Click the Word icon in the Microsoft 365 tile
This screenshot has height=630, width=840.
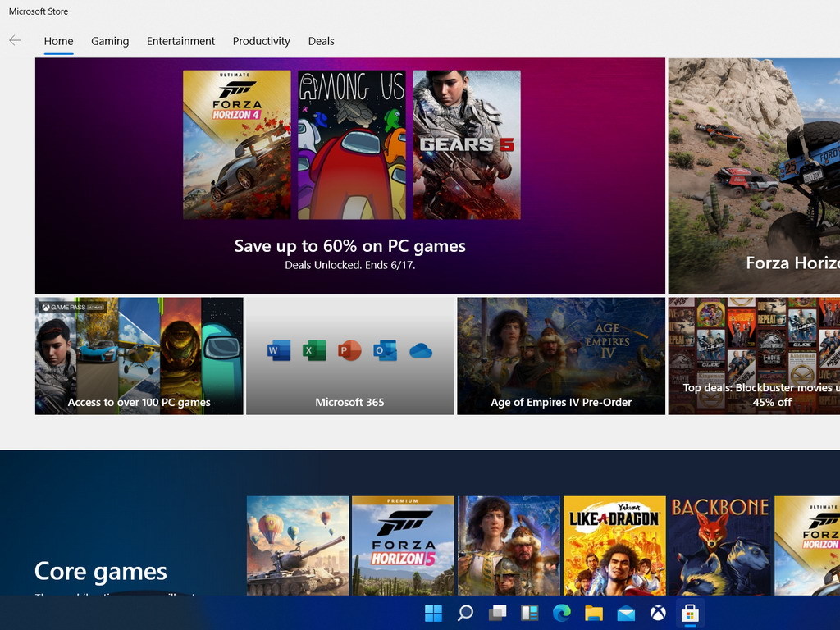click(279, 351)
